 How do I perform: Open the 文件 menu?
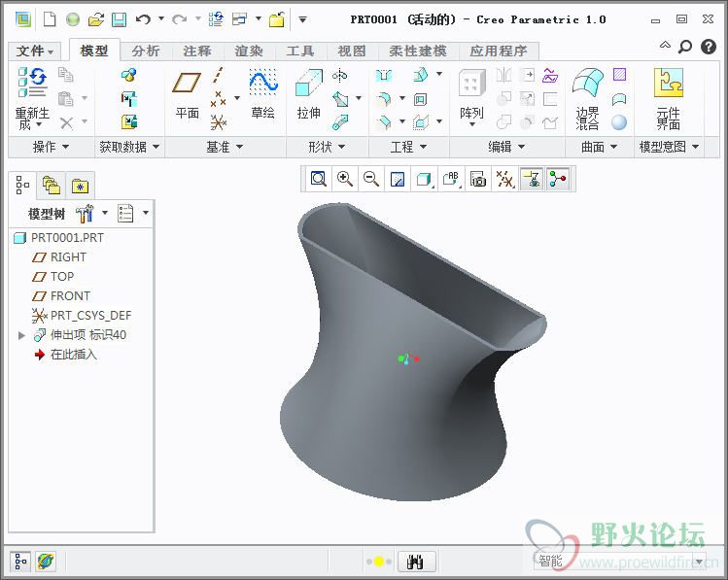click(x=35, y=51)
